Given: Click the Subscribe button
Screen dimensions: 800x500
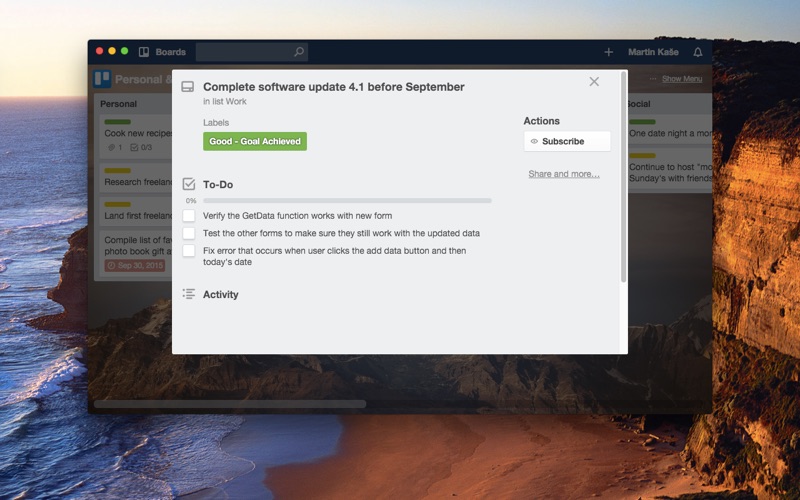Looking at the screenshot, I should point(567,141).
